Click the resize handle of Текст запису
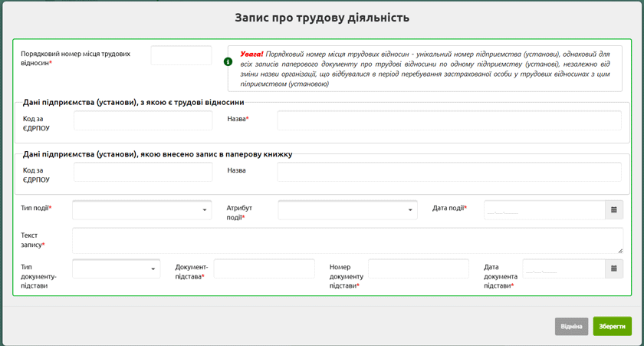The height and width of the screenshot is (346, 644). pos(619,250)
